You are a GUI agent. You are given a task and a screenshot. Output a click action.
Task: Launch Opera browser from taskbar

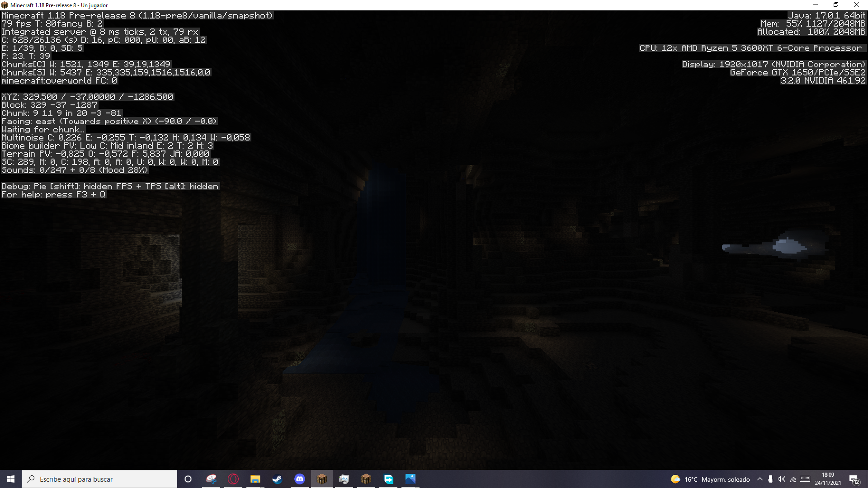click(233, 479)
